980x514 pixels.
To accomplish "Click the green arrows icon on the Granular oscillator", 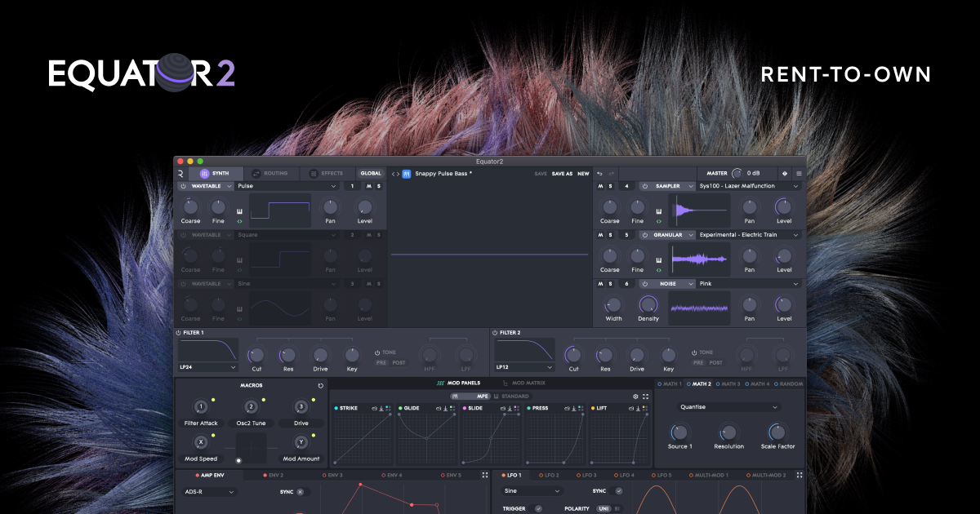I will coord(659,270).
